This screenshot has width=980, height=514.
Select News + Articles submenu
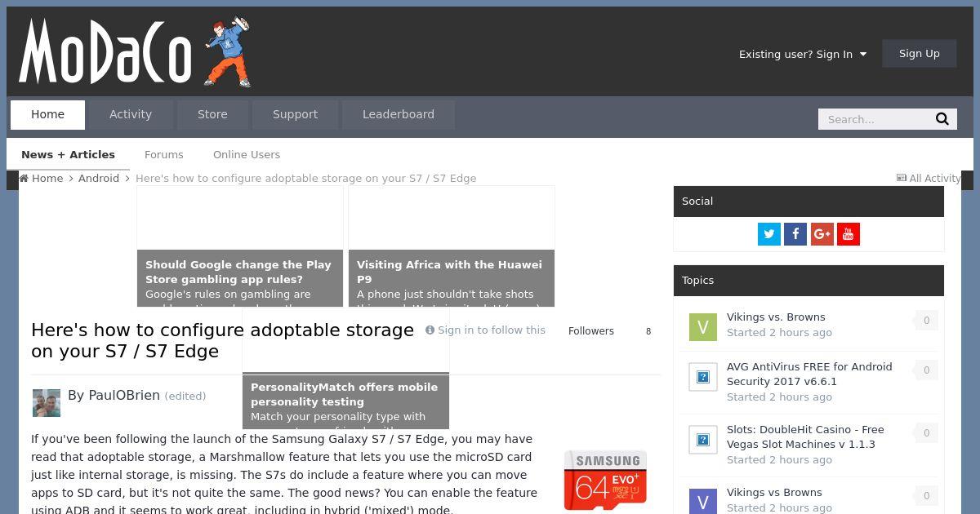click(68, 154)
